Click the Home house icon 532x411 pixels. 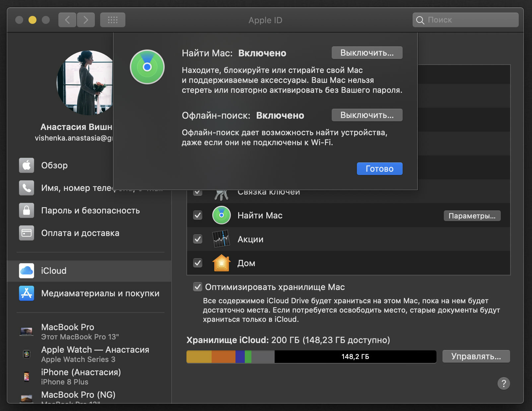pyautogui.click(x=222, y=263)
